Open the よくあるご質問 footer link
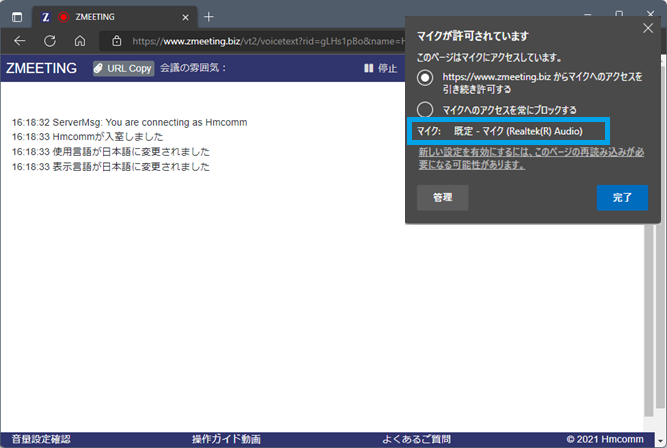Image resolution: width=667 pixels, height=448 pixels. 416,439
